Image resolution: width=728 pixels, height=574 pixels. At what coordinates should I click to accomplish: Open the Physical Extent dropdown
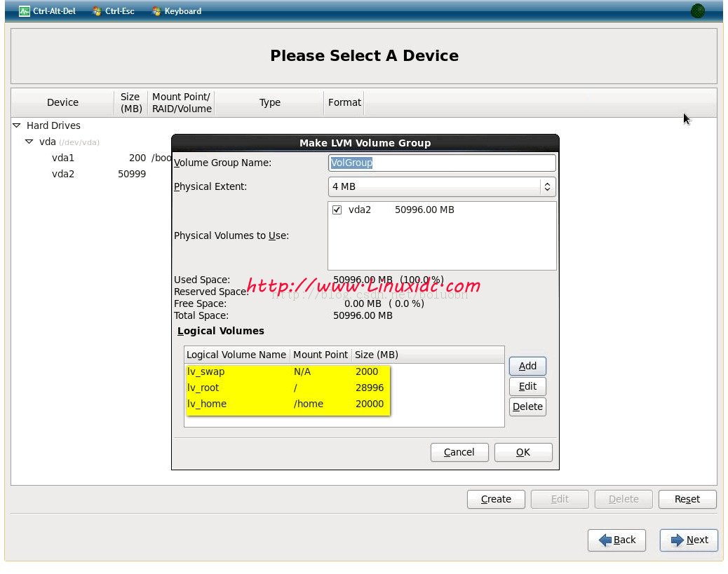(442, 187)
